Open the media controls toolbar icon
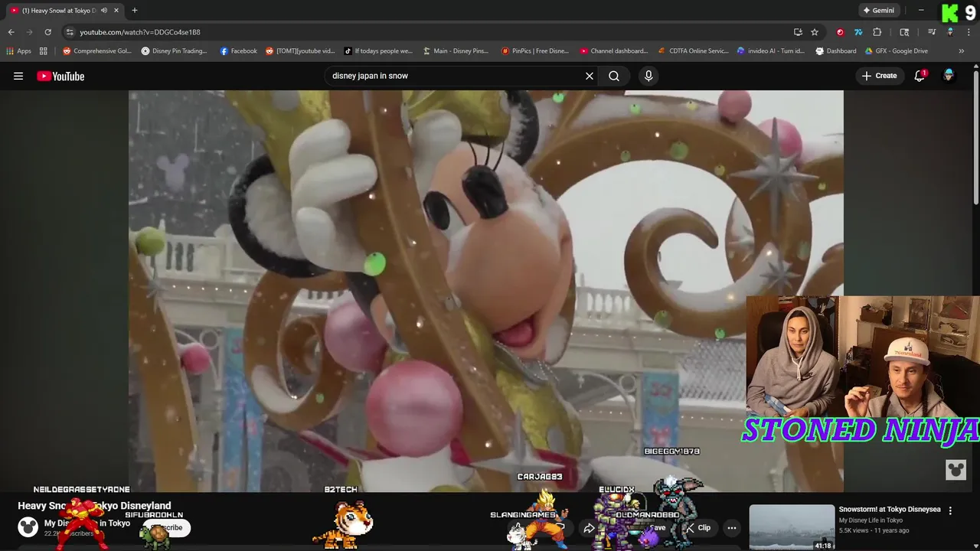This screenshot has width=980, height=551. 932,32
